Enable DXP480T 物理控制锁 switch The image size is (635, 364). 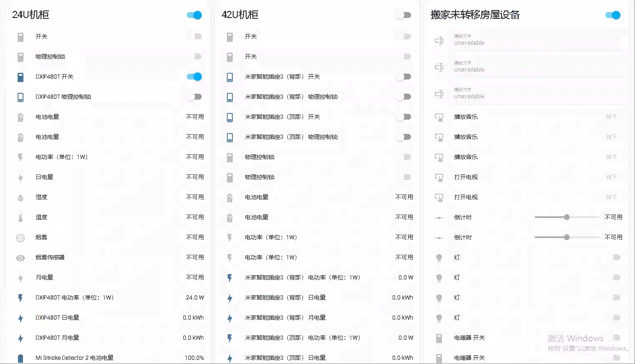tap(195, 96)
